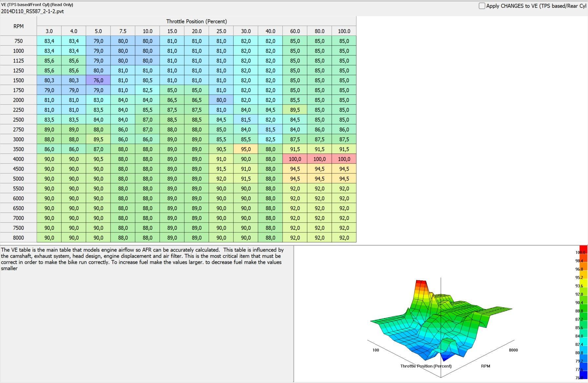Click the red 100.0 color legend swatch

(x=583, y=250)
